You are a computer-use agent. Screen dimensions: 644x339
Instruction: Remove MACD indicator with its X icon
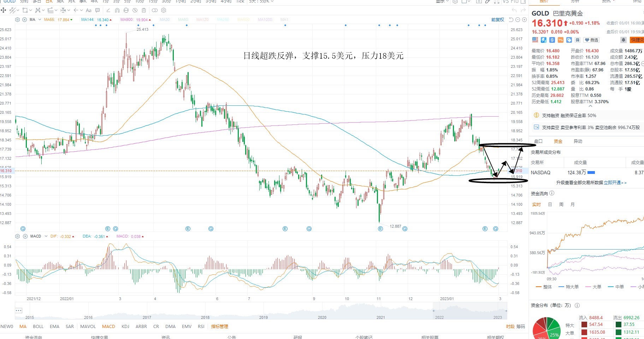[x=24, y=236]
